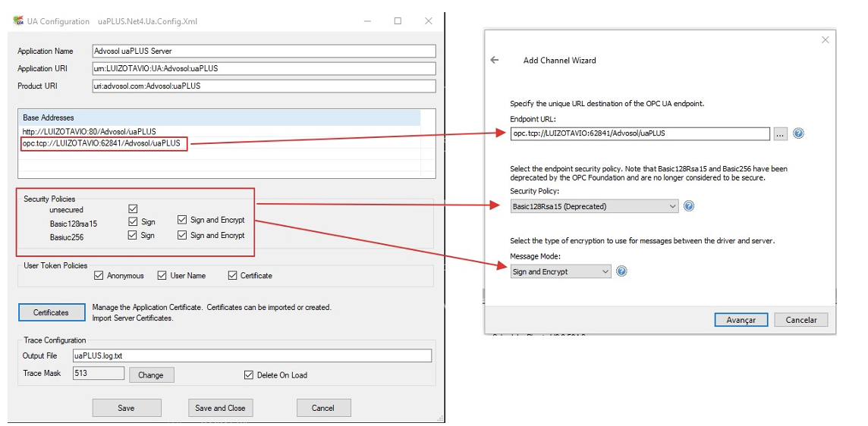This screenshot has width=868, height=426.
Task: Click the Certificates button
Action: [x=52, y=312]
